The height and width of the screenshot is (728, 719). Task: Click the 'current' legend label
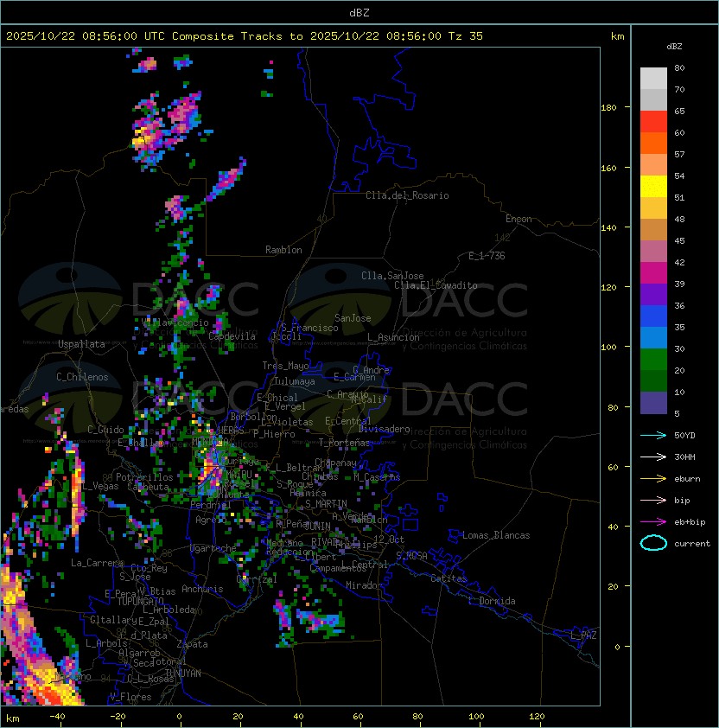(692, 544)
